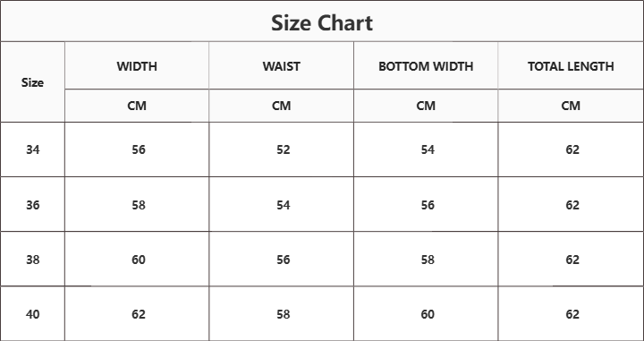Select the WIDTH column header
644x341 pixels.
tap(137, 66)
